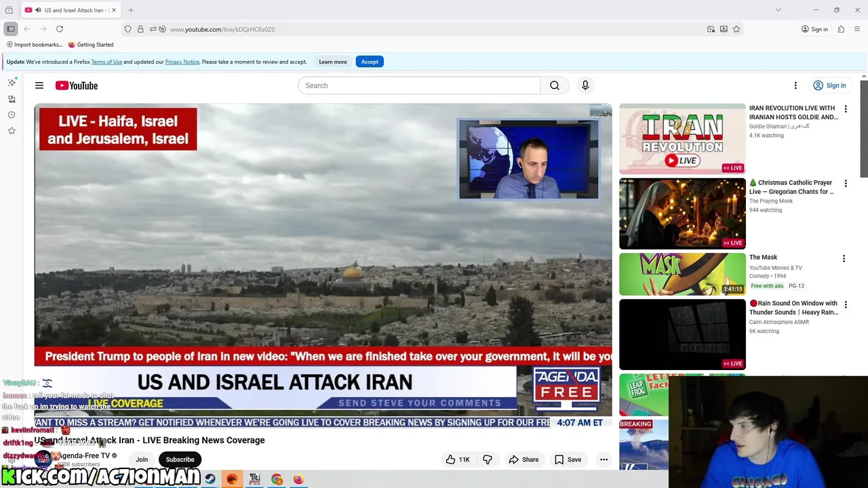Toggle the Firefox sidebar button
The height and width of the screenshot is (488, 868).
point(11,29)
